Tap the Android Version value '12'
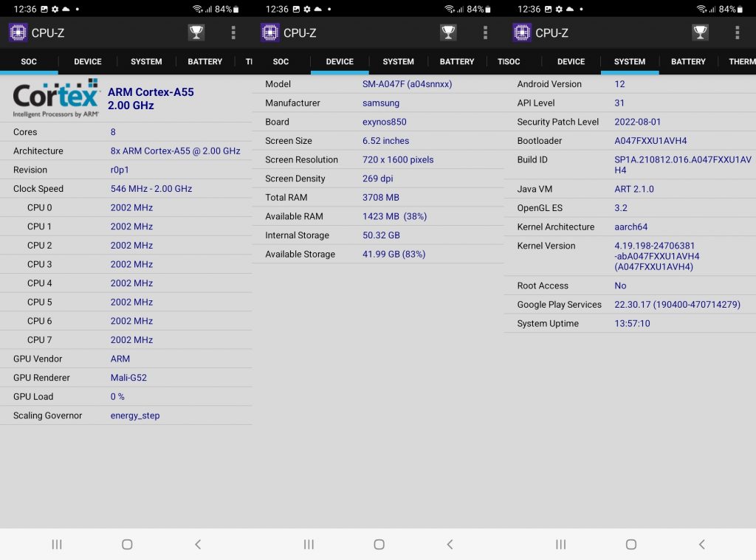Viewport: 756px width, 560px height. 619,84
